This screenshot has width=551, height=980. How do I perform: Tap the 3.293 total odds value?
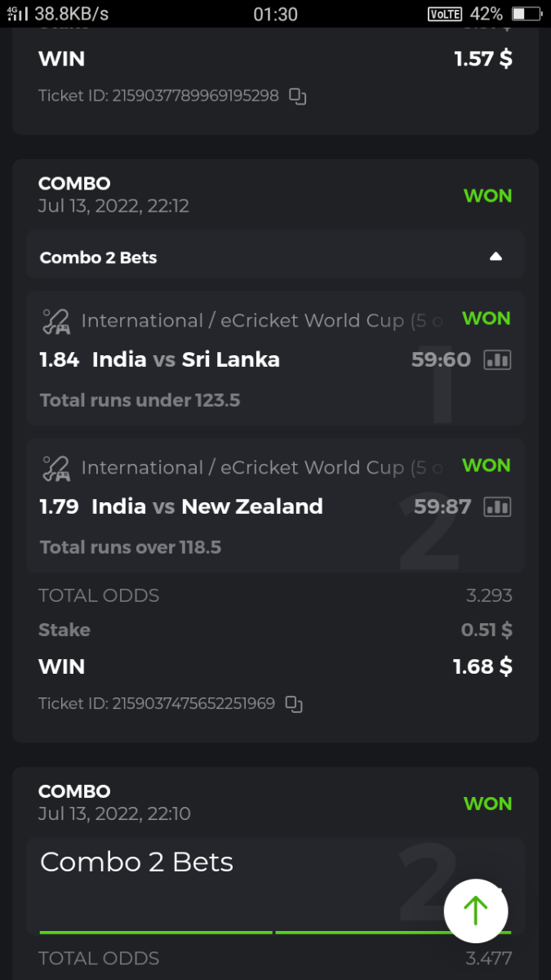click(x=489, y=595)
